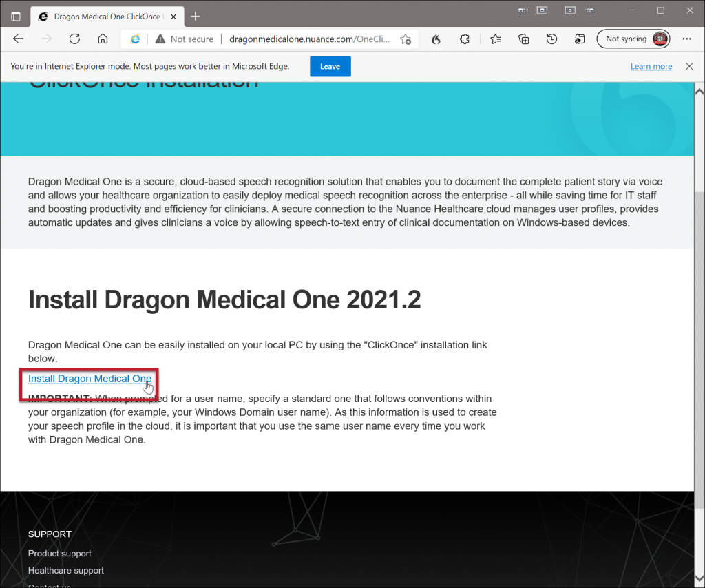Screen dimensions: 705x588
Task: Open the Collections panel
Action: coord(524,39)
